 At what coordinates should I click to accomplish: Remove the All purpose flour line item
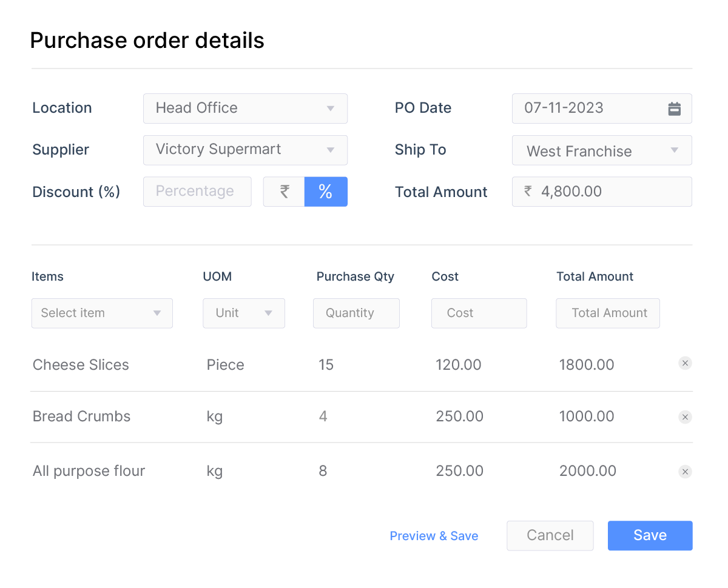click(x=685, y=472)
